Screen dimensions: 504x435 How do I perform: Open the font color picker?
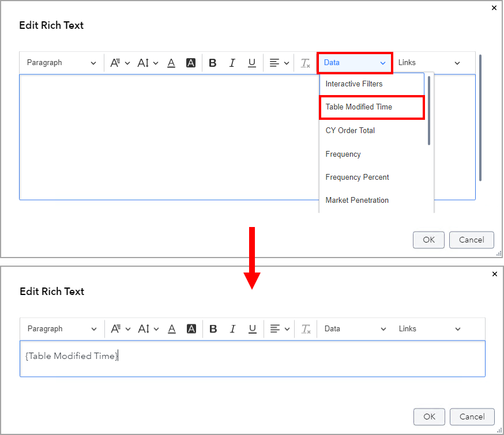tap(171, 63)
